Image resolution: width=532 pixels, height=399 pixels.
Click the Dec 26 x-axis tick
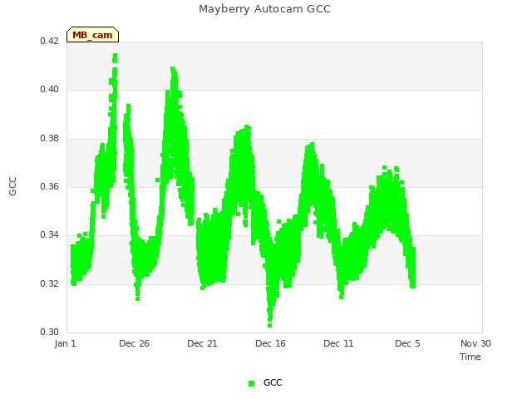pyautogui.click(x=134, y=343)
